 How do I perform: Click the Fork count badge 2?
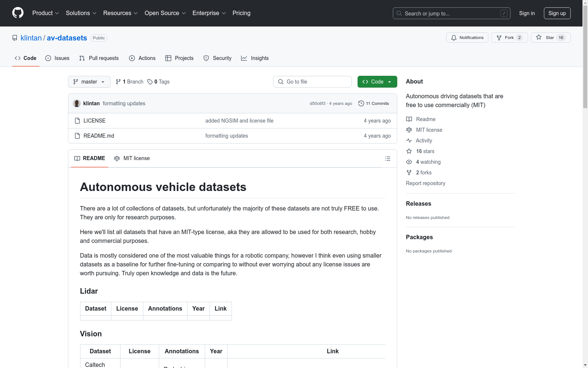(x=519, y=38)
